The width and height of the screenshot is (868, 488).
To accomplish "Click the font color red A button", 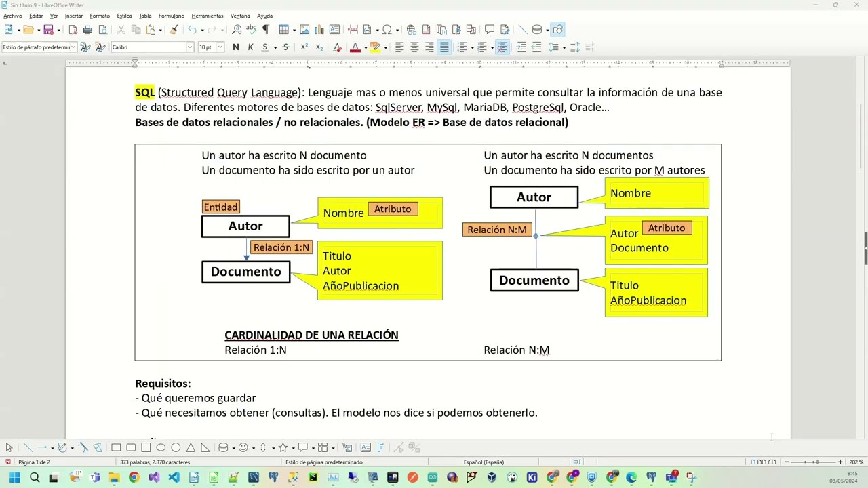I will click(355, 47).
